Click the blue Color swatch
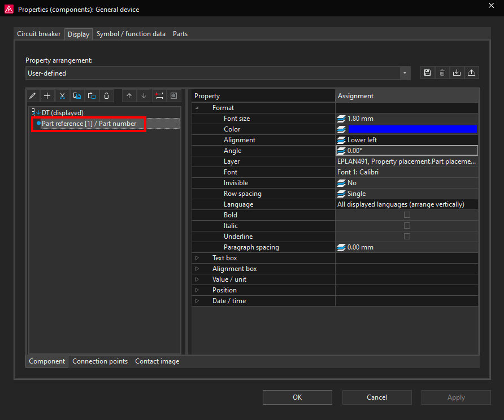504x420 pixels. pos(412,129)
